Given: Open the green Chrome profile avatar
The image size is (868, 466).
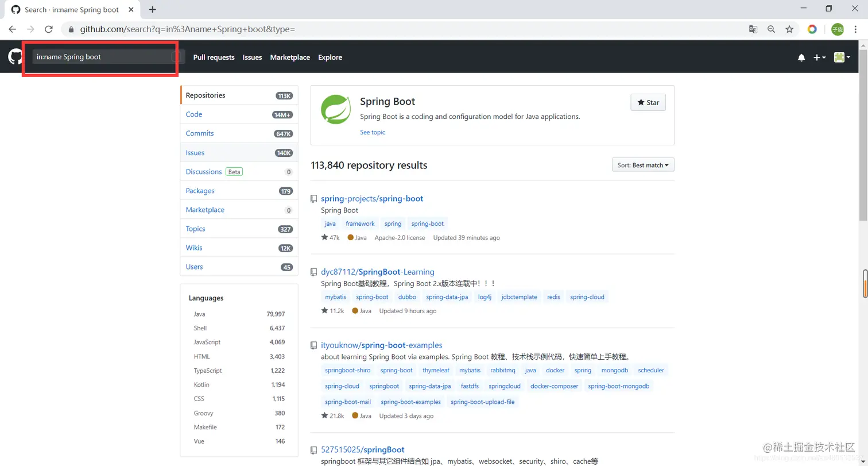Looking at the screenshot, I should (838, 29).
